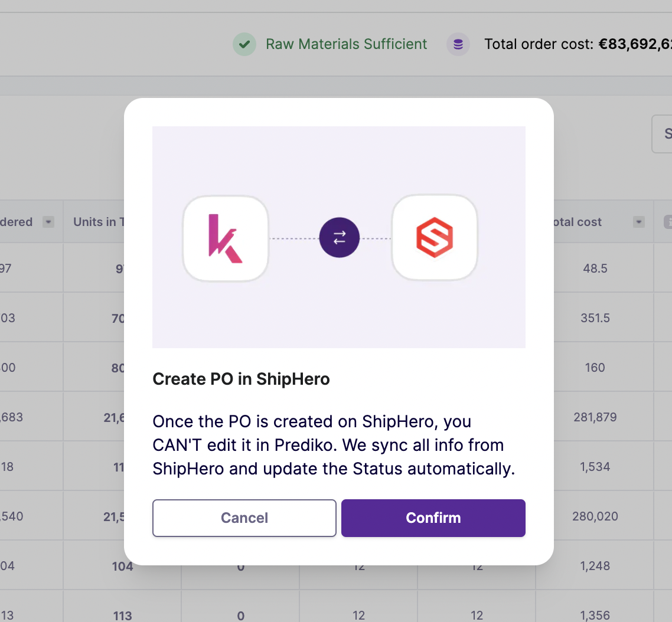
Task: Click the 160 total cost cell
Action: (595, 368)
